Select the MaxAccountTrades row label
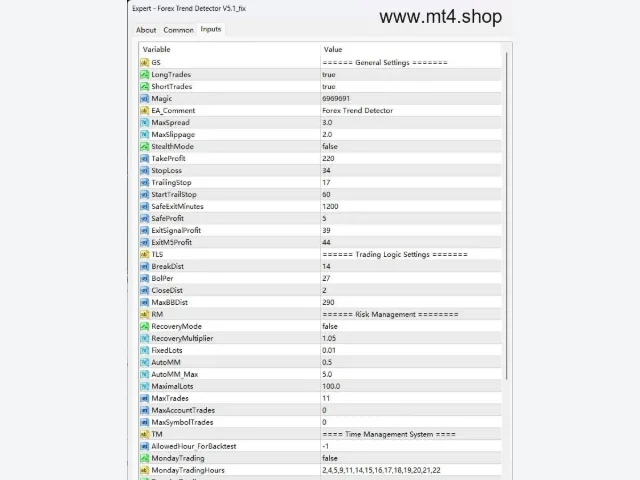The image size is (640, 480). tap(183, 410)
